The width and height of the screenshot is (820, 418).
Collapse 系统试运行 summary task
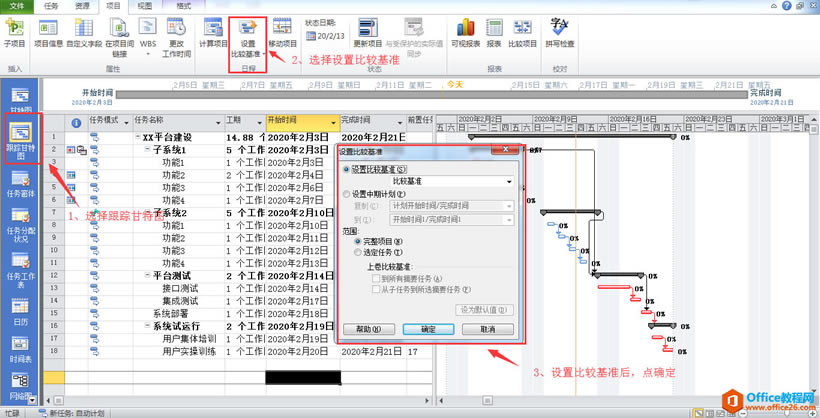point(148,326)
